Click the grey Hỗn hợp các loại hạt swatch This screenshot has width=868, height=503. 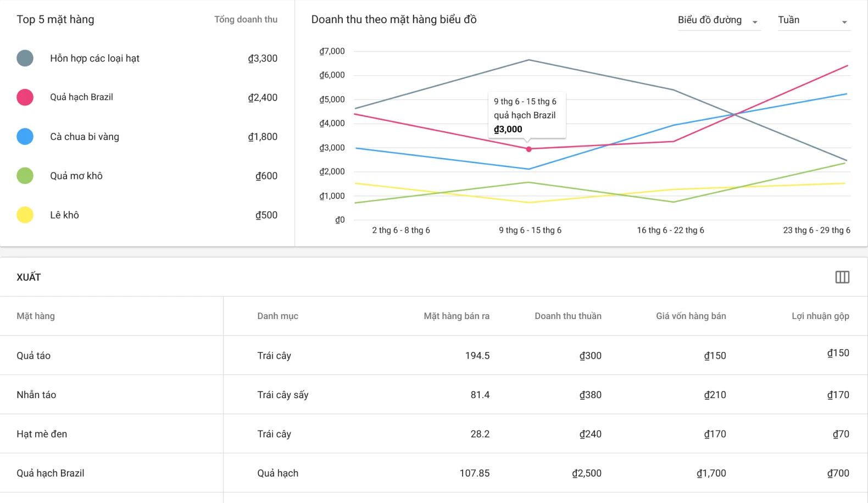click(25, 58)
